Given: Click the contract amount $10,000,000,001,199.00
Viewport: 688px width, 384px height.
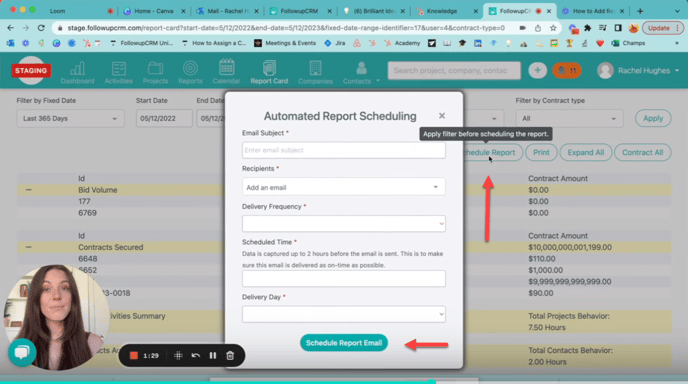Looking at the screenshot, I should pyautogui.click(x=570, y=247).
